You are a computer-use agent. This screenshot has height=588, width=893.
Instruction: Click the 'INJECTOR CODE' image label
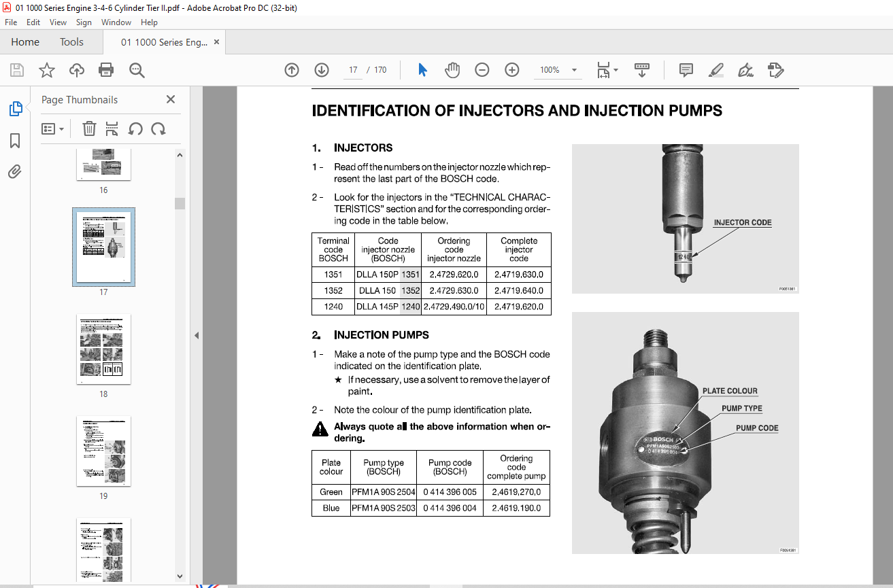coord(742,223)
